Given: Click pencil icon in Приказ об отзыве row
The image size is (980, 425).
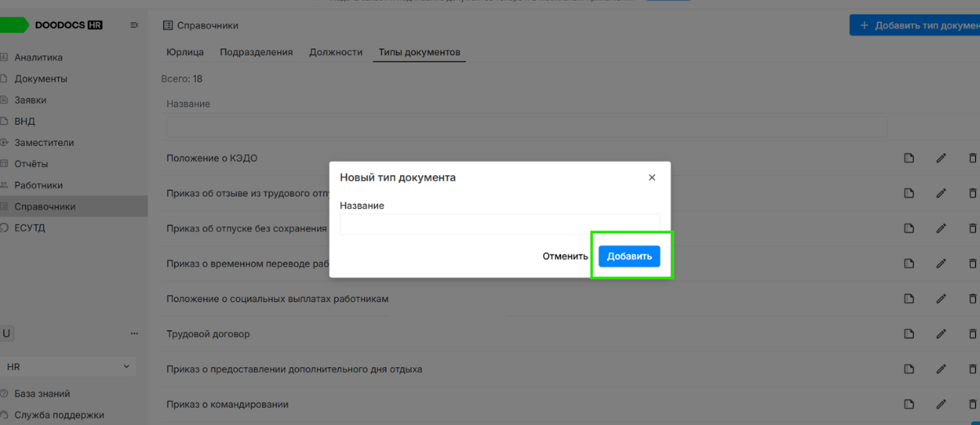Looking at the screenshot, I should pos(941,193).
